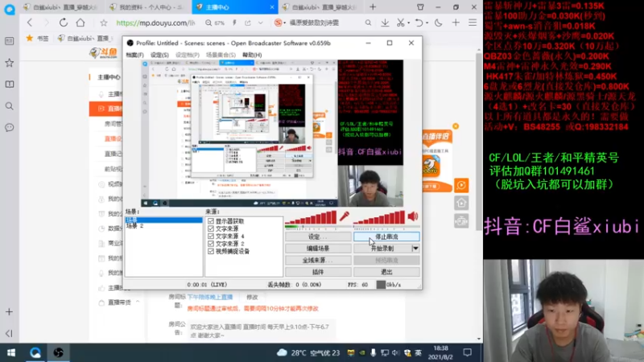Open OBS 设定(S) menu

coord(159,55)
